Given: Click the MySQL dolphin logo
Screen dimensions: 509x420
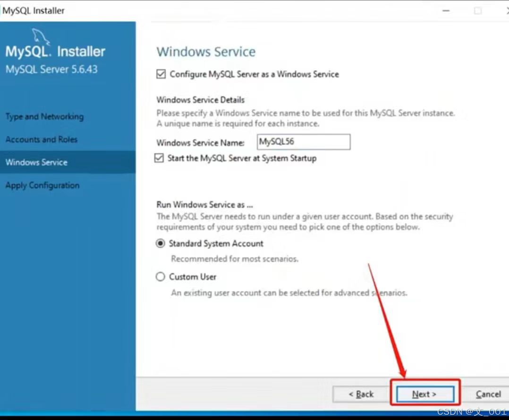Looking at the screenshot, I should [41, 36].
